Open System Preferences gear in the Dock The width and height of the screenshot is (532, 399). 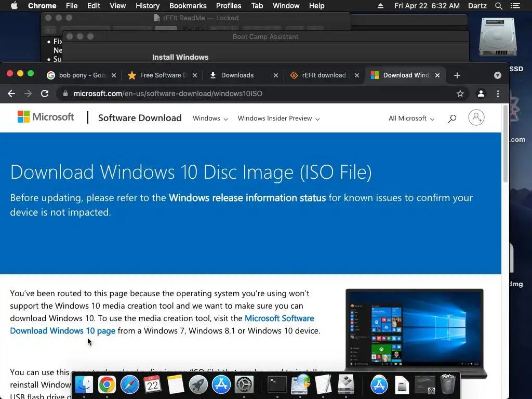tap(244, 385)
